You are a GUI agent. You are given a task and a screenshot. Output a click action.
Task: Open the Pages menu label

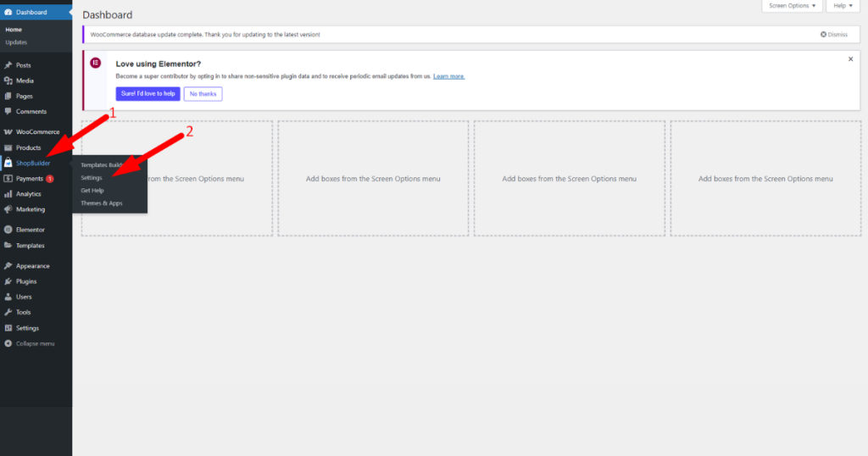click(25, 97)
